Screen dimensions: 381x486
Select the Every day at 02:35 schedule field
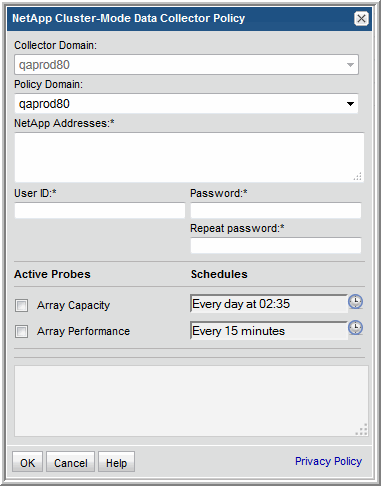pyautogui.click(x=269, y=304)
